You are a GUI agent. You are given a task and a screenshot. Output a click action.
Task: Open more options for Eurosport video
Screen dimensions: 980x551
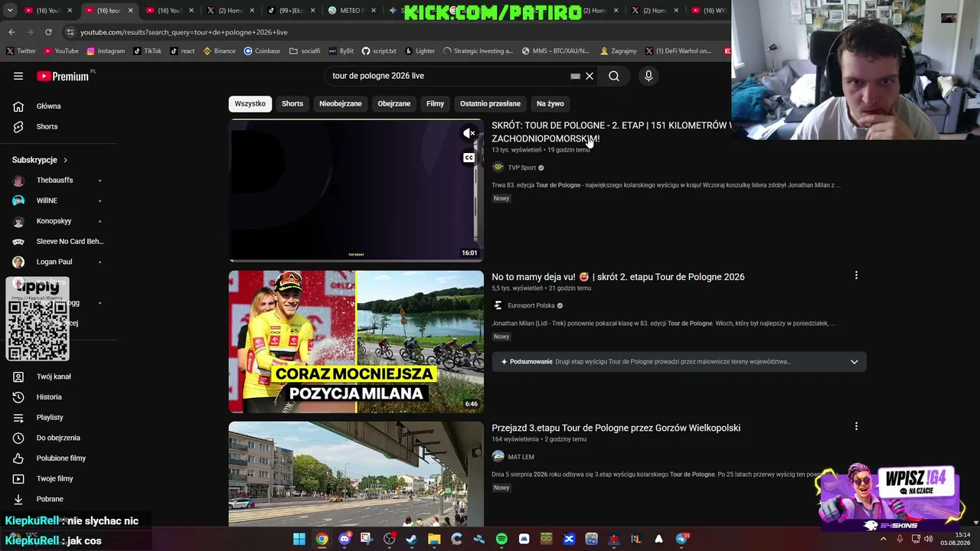856,275
